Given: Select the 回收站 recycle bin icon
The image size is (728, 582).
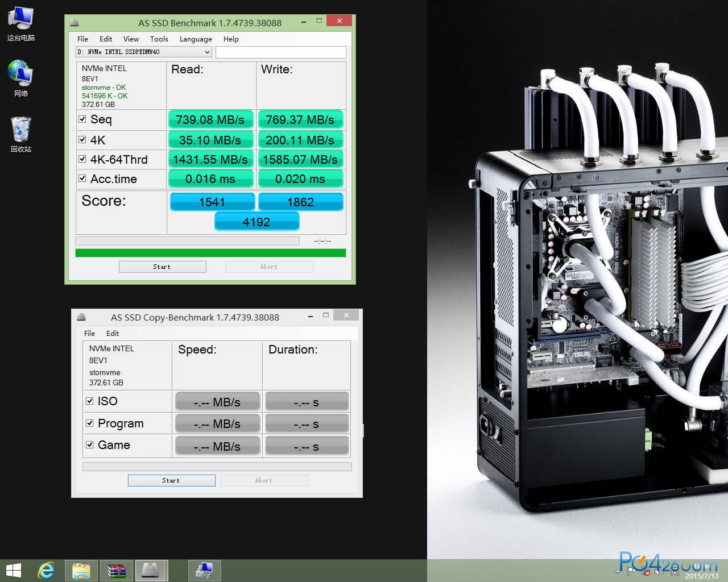Looking at the screenshot, I should (21, 134).
